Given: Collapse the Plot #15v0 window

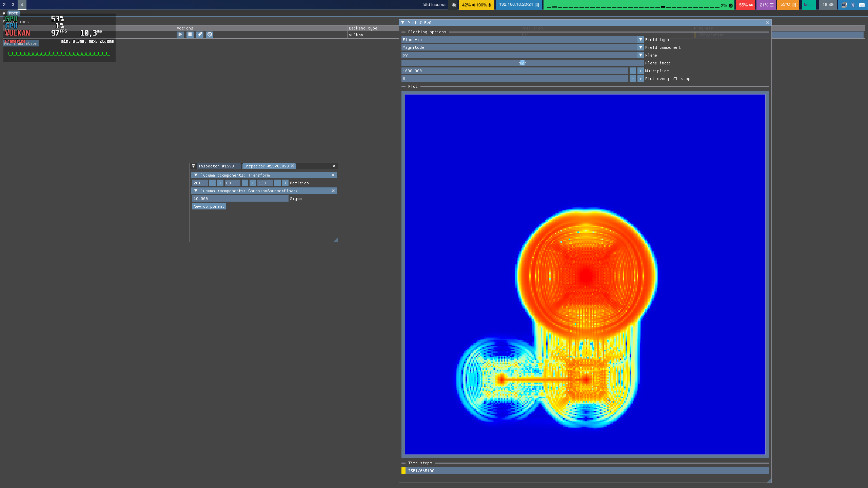Looking at the screenshot, I should click(x=403, y=23).
